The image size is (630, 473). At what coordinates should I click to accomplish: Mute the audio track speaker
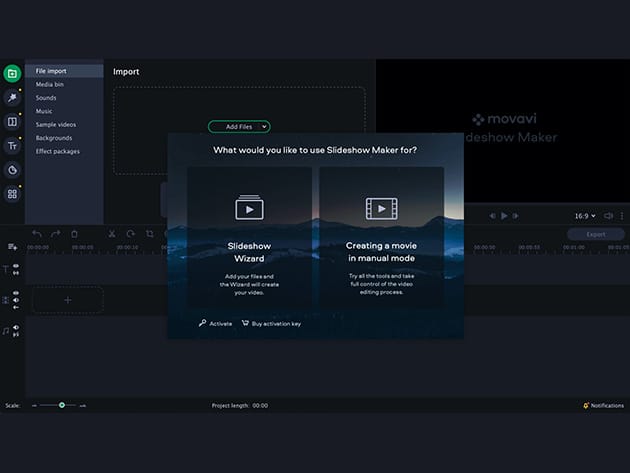pyautogui.click(x=16, y=328)
